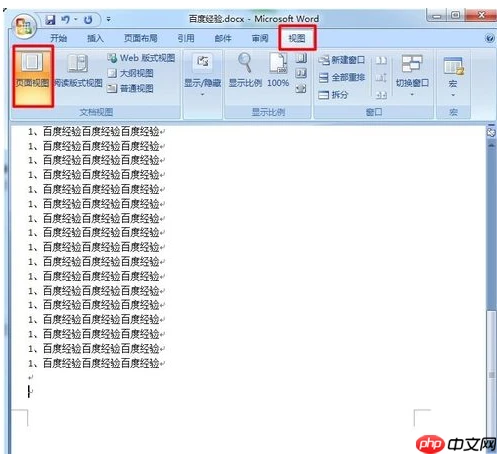Switch to 普通视图 draft view
This screenshot has height=454, width=497.
pyautogui.click(x=130, y=88)
